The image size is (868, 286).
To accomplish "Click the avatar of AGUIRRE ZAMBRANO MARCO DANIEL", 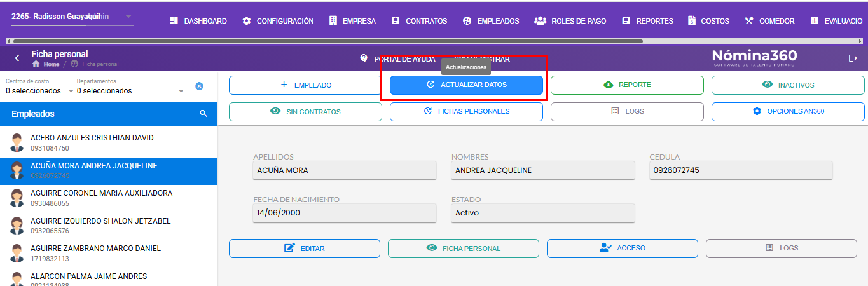I will (x=17, y=254).
